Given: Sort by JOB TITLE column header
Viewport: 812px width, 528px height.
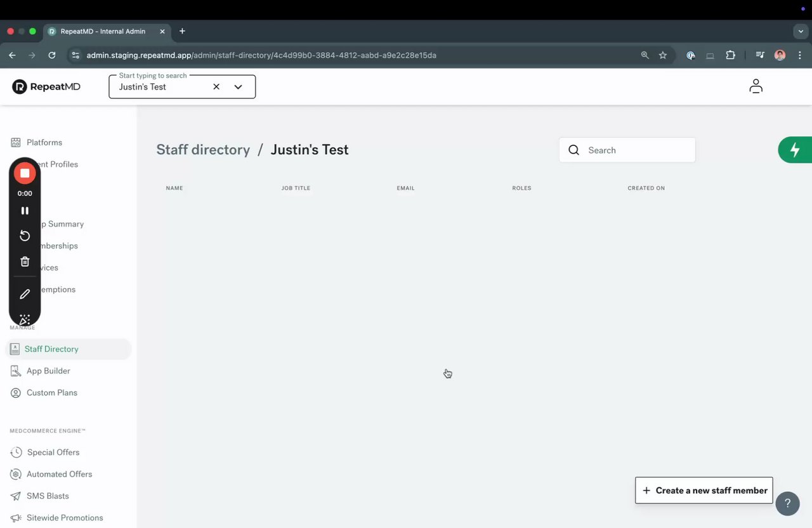Looking at the screenshot, I should pyautogui.click(x=296, y=188).
